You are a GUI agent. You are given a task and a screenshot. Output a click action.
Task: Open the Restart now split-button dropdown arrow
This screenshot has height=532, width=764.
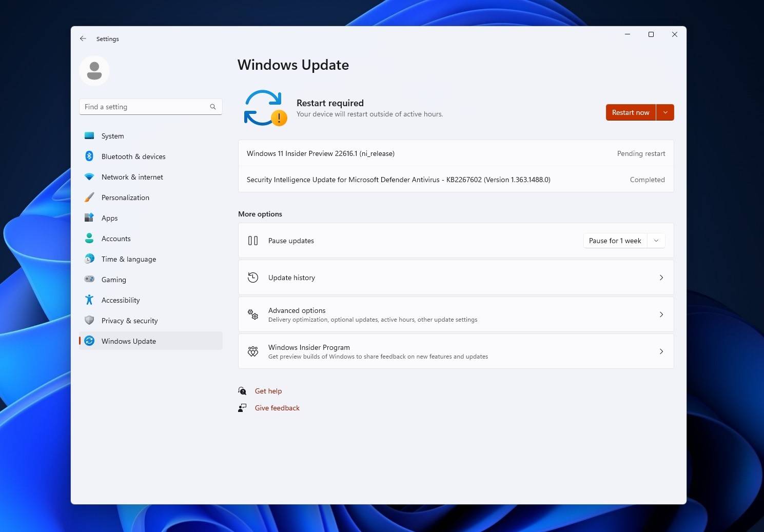[x=665, y=112]
